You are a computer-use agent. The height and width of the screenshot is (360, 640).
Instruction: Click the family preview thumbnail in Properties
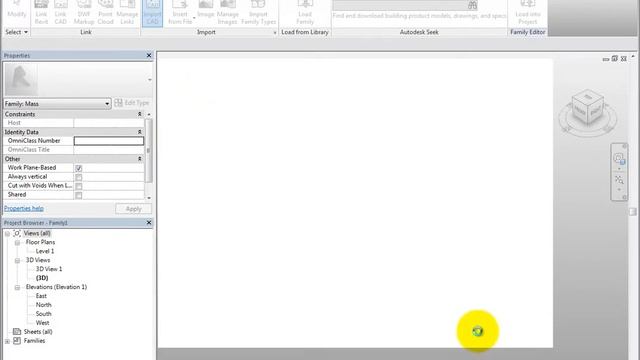[x=21, y=79]
